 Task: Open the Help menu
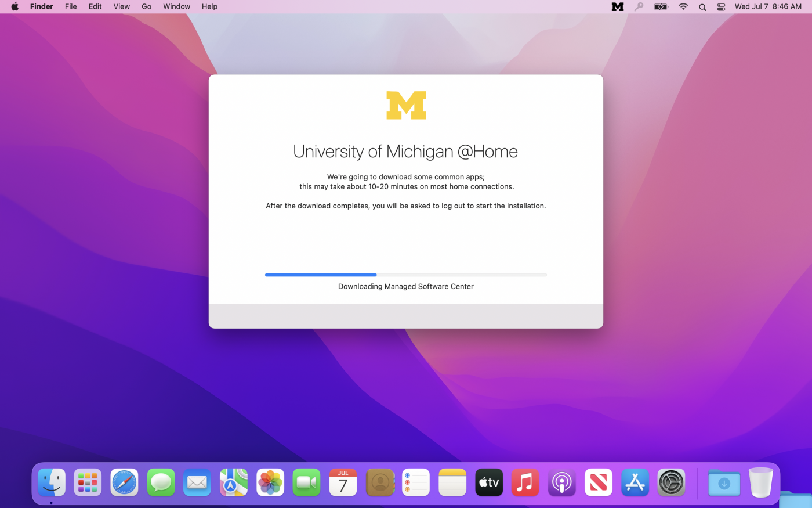209,6
